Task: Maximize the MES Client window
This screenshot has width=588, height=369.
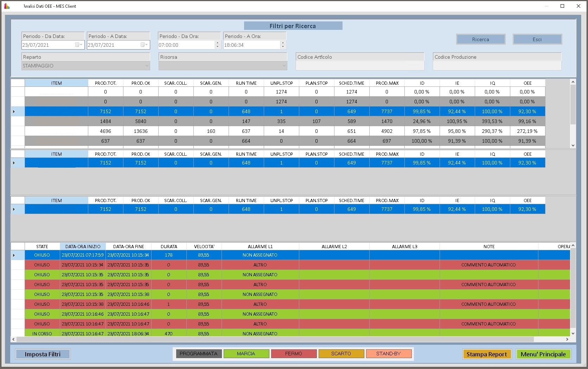Action: (562, 6)
